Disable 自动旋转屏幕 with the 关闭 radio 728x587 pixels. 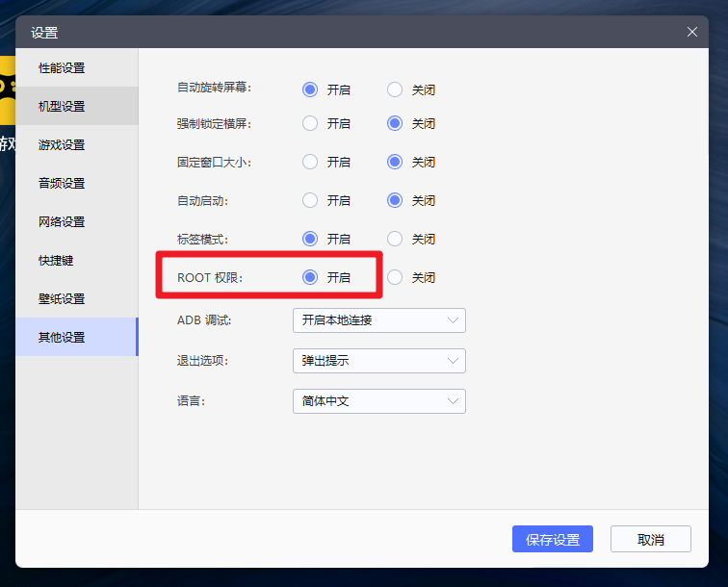[395, 89]
